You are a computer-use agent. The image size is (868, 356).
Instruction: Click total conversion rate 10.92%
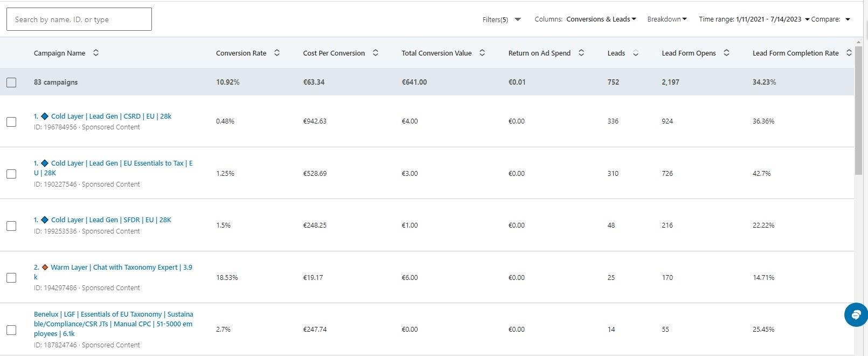[228, 82]
